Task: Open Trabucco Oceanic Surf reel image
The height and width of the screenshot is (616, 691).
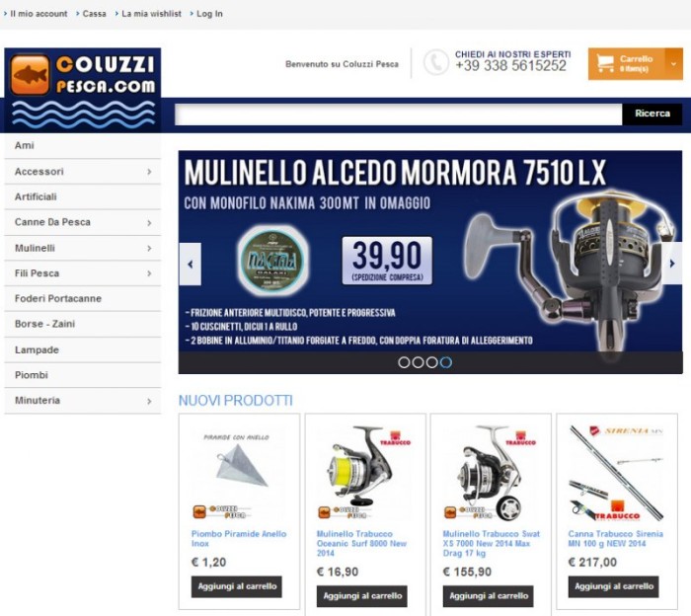Action: (x=364, y=472)
